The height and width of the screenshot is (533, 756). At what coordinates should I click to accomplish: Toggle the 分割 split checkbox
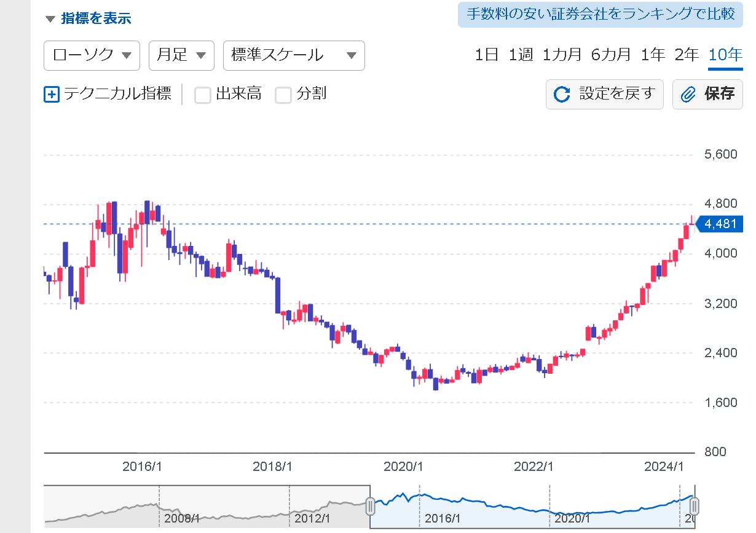[x=283, y=95]
